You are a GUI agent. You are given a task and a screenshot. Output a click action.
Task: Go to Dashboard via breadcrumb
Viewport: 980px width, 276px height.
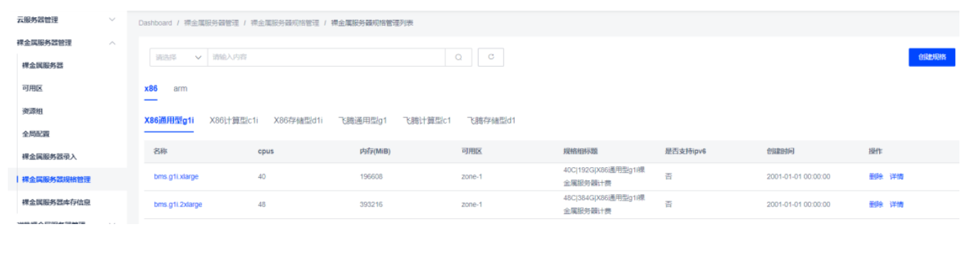155,23
